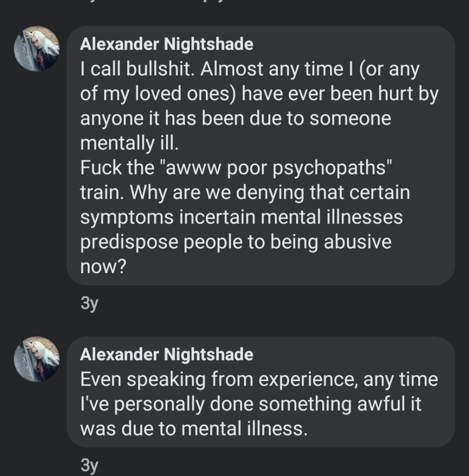Tap the word "now?" ending the first comment
Image resolution: width=469 pixels, height=476 pixels.
(x=103, y=266)
